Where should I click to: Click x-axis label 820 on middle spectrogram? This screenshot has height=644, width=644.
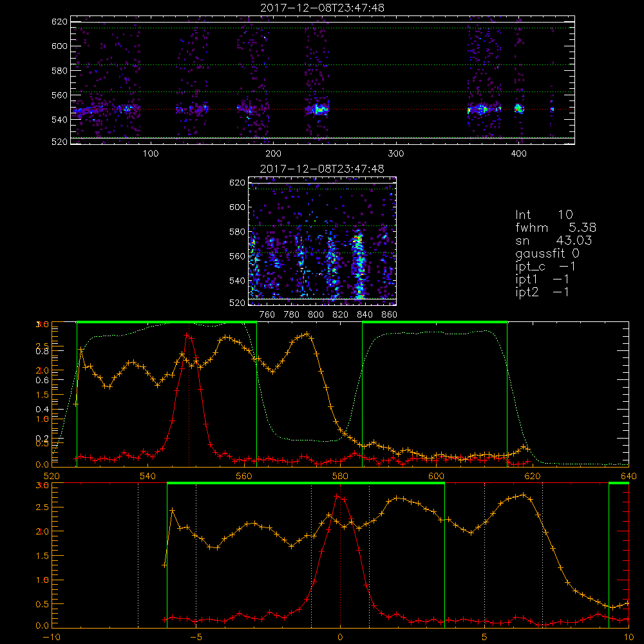tap(341, 315)
